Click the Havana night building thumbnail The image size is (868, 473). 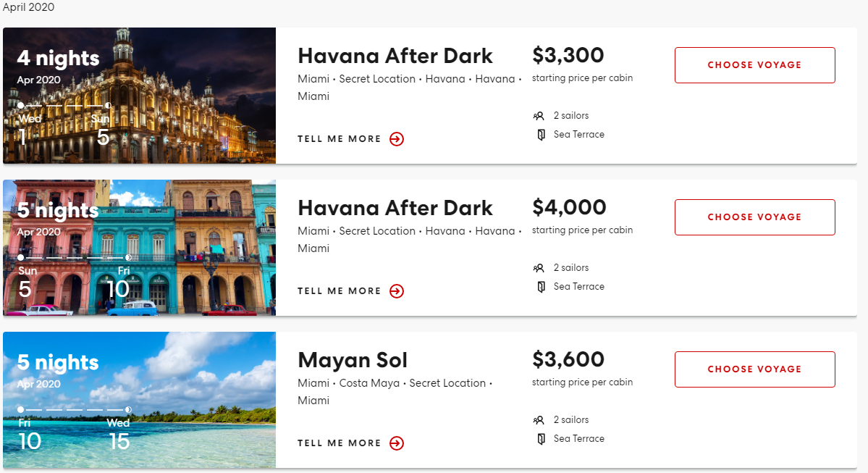(140, 96)
